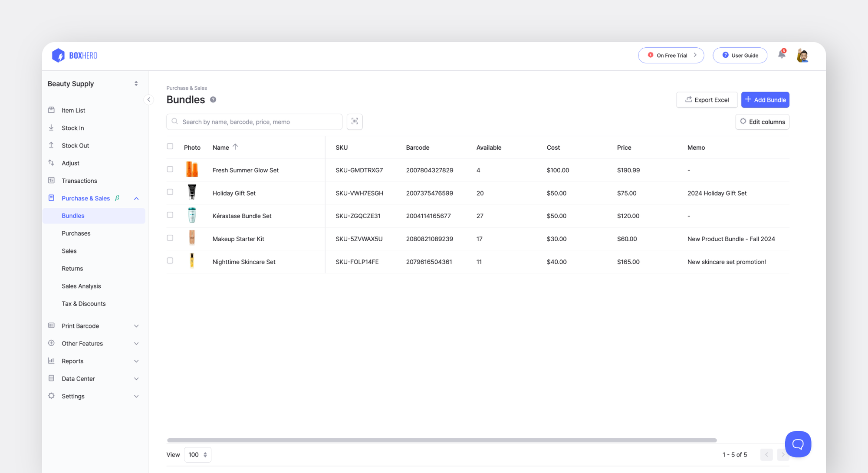Click the Export Excel icon button
This screenshot has width=868, height=473.
click(x=689, y=100)
